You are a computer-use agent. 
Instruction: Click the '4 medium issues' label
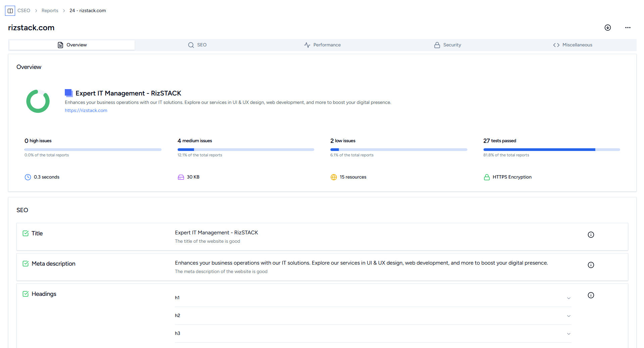[x=195, y=141]
